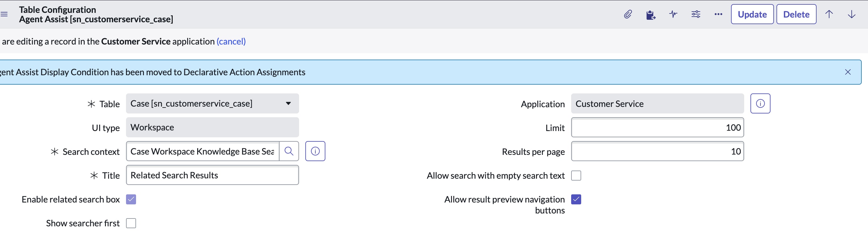868x242 pixels.
Task: Open the form context hamburger menu
Action: pos(4,14)
